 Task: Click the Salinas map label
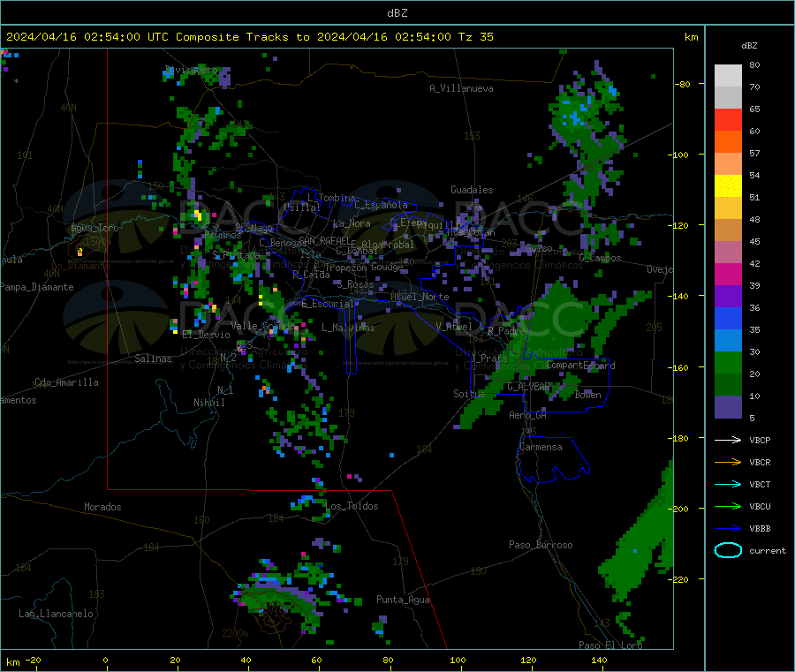[153, 359]
